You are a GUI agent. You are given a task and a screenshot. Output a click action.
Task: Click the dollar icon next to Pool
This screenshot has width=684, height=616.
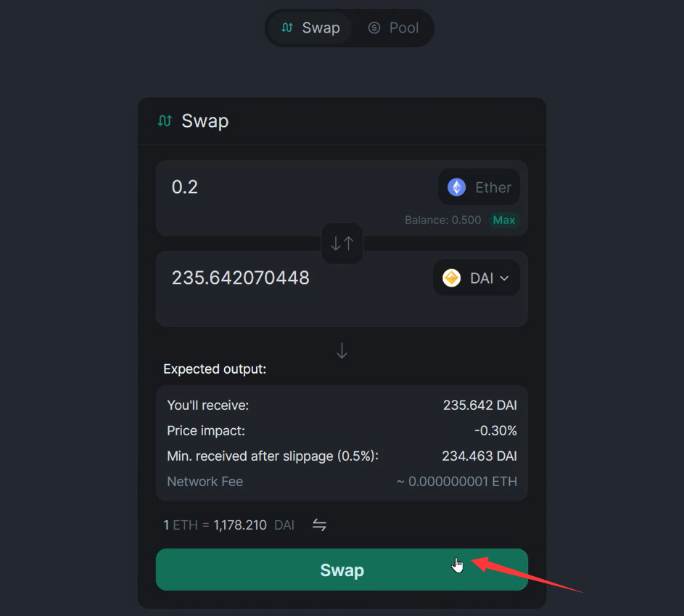click(374, 28)
